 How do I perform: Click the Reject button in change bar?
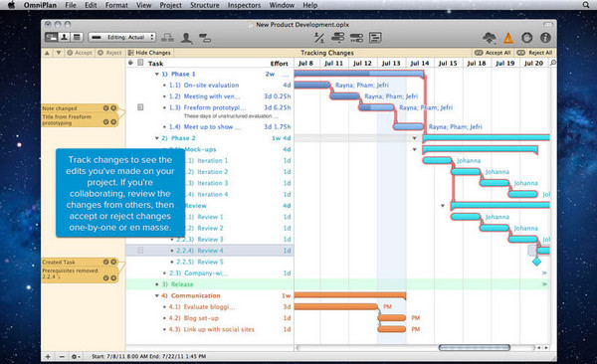109,53
